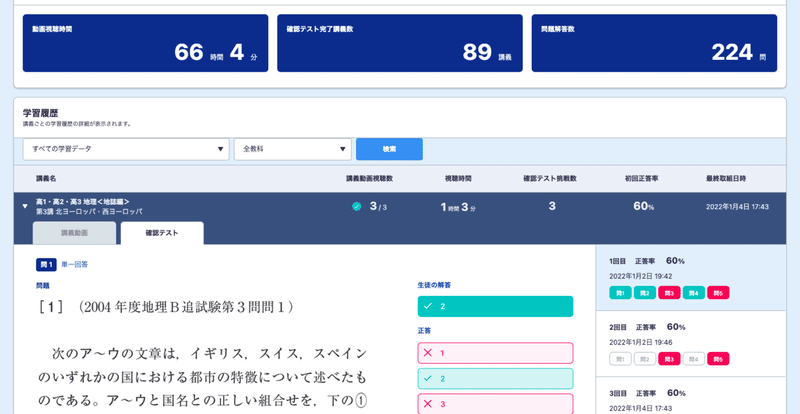Click the 生徒の解答 label
The image size is (800, 414).
434,285
